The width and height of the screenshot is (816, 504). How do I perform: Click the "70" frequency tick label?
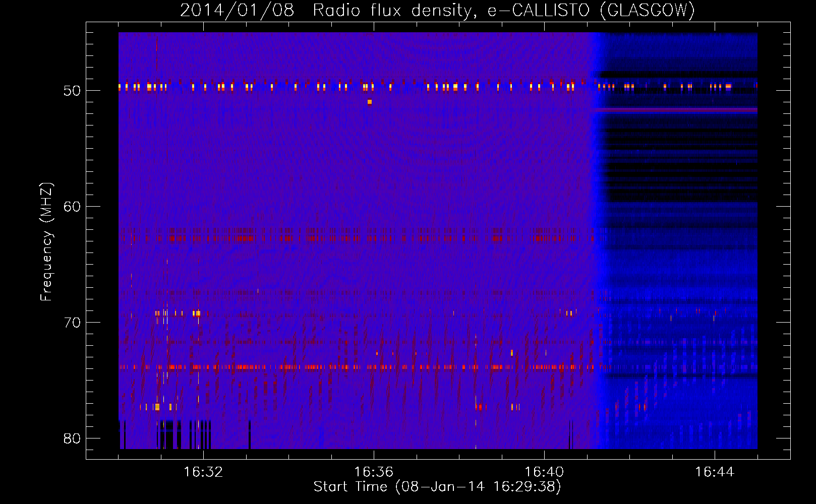pyautogui.click(x=72, y=323)
